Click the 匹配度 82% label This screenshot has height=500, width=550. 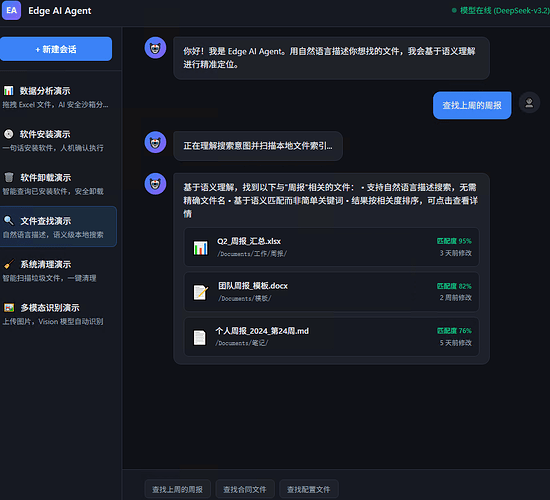(454, 286)
